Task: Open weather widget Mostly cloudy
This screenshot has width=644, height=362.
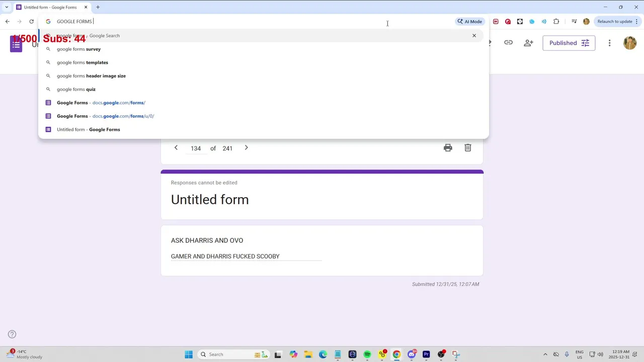Action: click(x=24, y=354)
